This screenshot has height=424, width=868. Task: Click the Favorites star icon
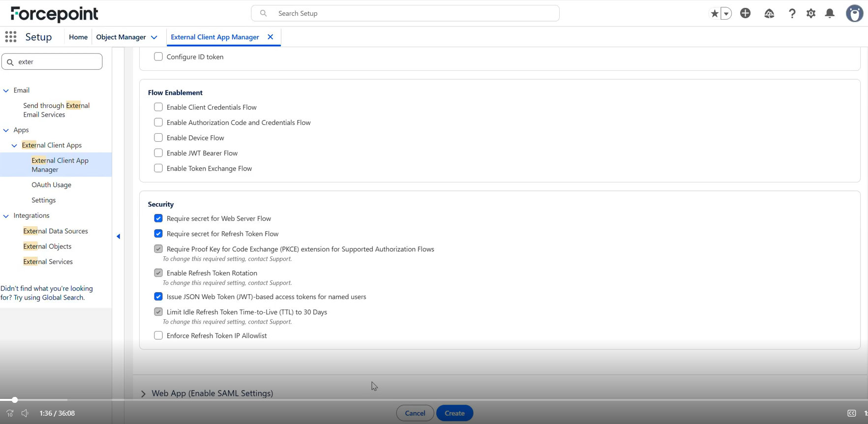(715, 13)
